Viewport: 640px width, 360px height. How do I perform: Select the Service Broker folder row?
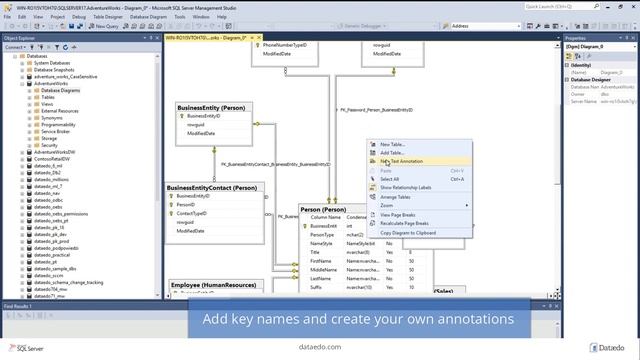[55, 131]
